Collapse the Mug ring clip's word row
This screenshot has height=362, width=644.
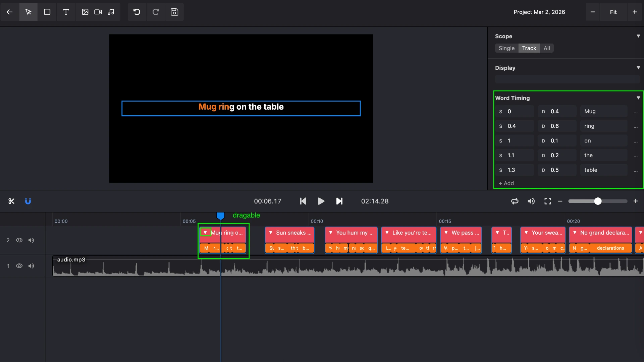click(205, 232)
